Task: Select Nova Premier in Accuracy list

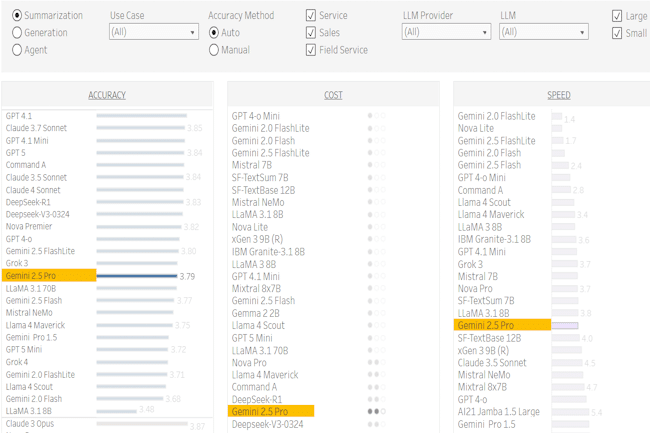Action: point(29,226)
